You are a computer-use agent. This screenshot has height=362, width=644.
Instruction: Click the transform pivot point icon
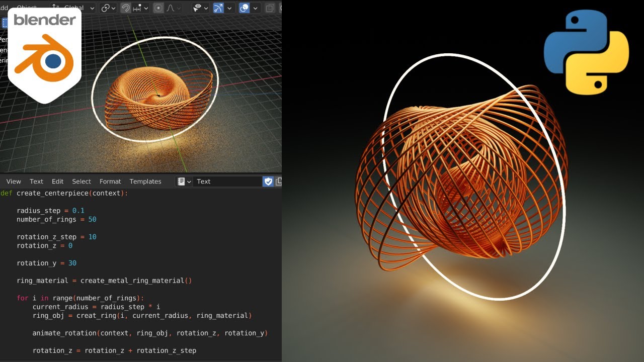[x=106, y=8]
